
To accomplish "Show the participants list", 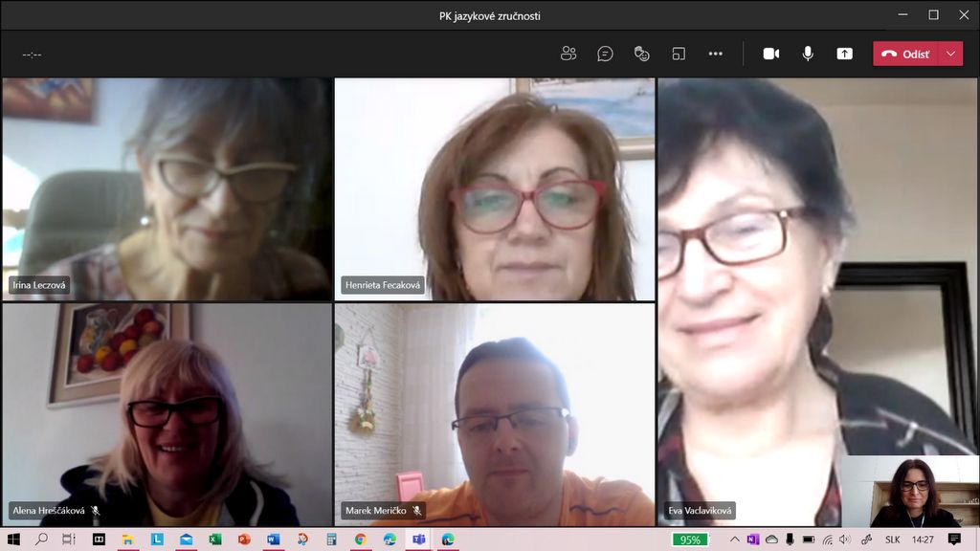I will pyautogui.click(x=568, y=54).
